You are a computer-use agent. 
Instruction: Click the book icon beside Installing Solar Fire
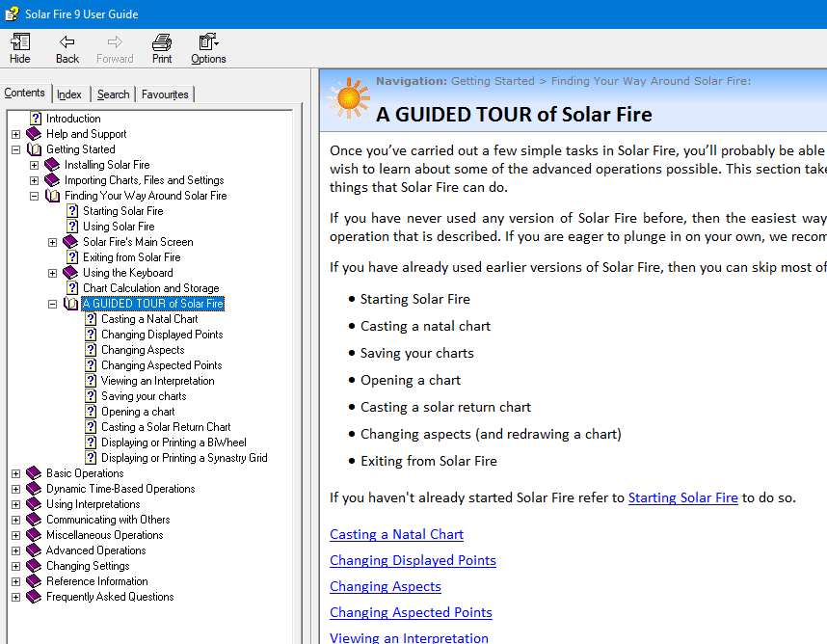[x=52, y=165]
